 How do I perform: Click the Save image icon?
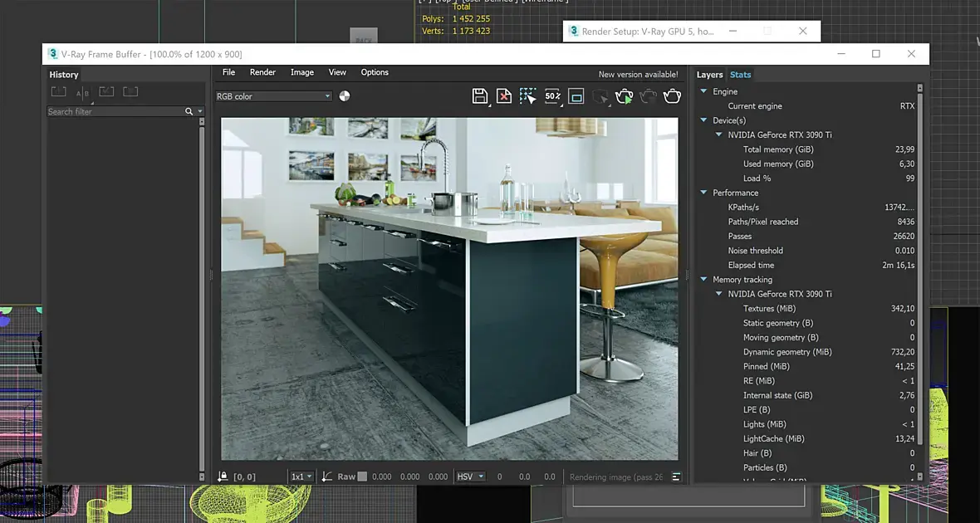tap(479, 96)
